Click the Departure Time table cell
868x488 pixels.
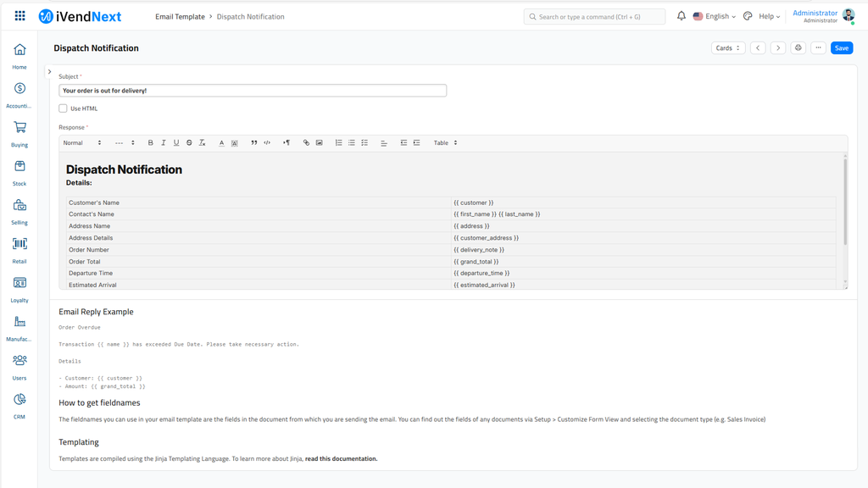[x=259, y=274]
